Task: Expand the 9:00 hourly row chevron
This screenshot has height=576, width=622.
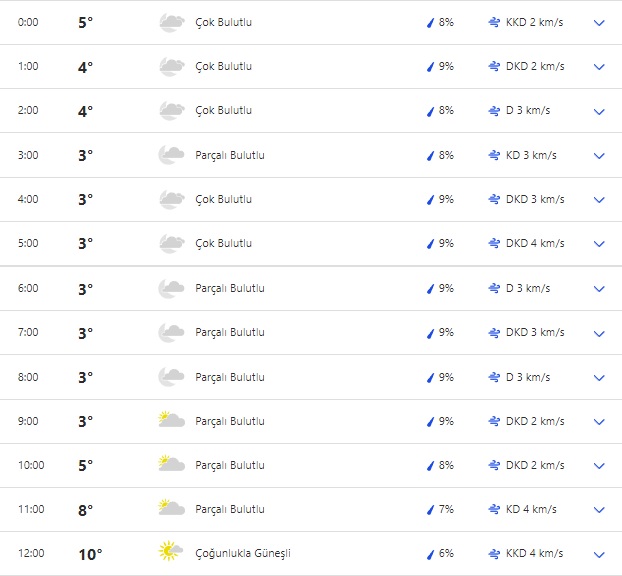Action: pyautogui.click(x=599, y=421)
